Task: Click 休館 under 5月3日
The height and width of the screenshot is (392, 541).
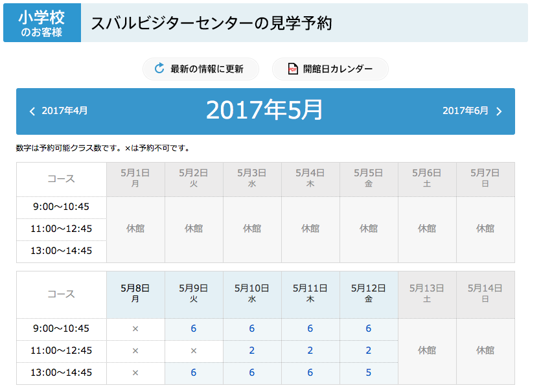Action: point(252,229)
